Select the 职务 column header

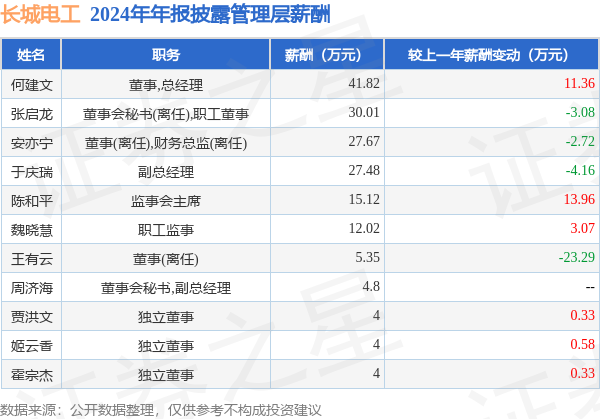[166, 54]
